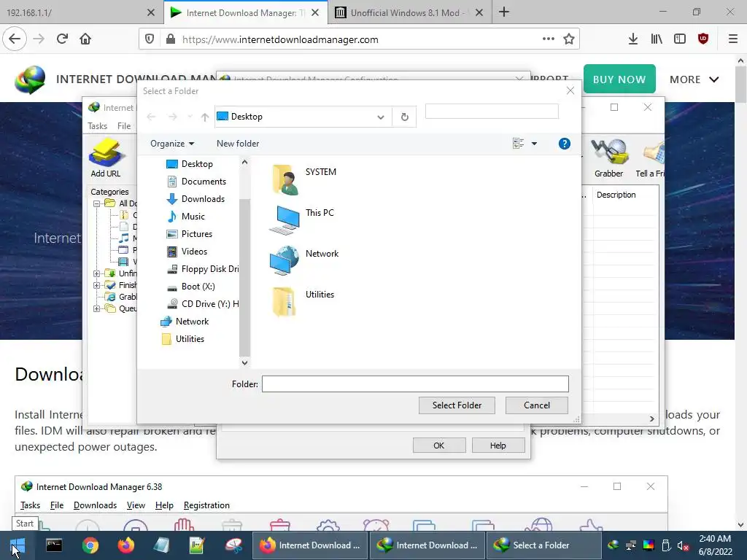
Task: Collapse All Downloads category tree node
Action: 97,204
